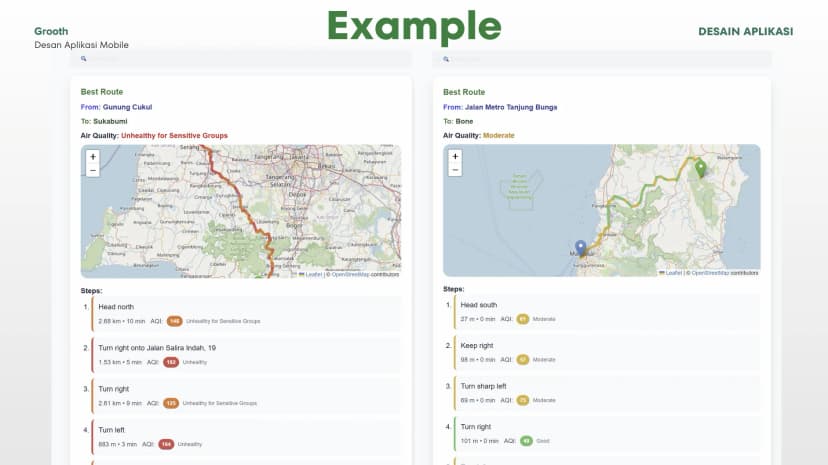The width and height of the screenshot is (828, 465).
Task: Click the 'Desan Aplikasi Mobile' subtitle
Action: click(x=81, y=45)
